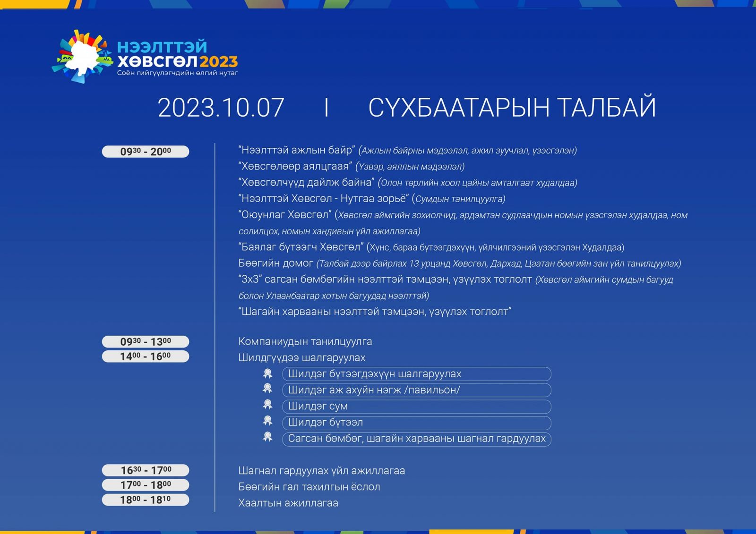Viewport: 756px width, 534px height.
Task: Click “Нээлттэй Хөвсгөл - Нутгаа зорьё” line
Action: point(372,198)
